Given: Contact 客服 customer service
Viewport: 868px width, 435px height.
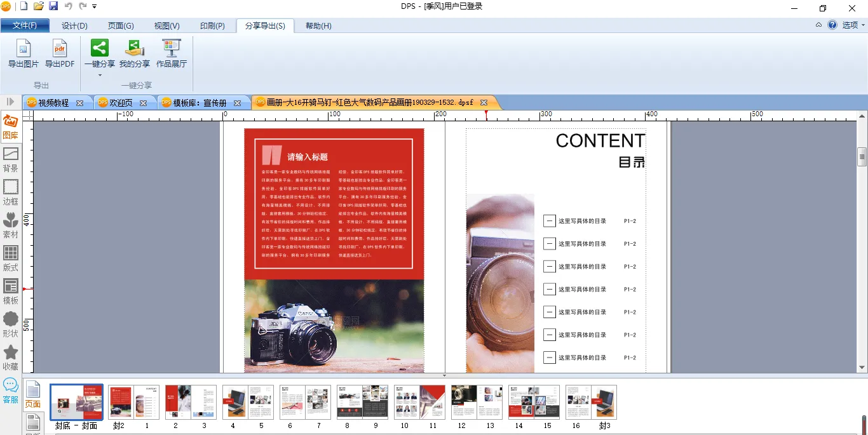Looking at the screenshot, I should [x=11, y=391].
